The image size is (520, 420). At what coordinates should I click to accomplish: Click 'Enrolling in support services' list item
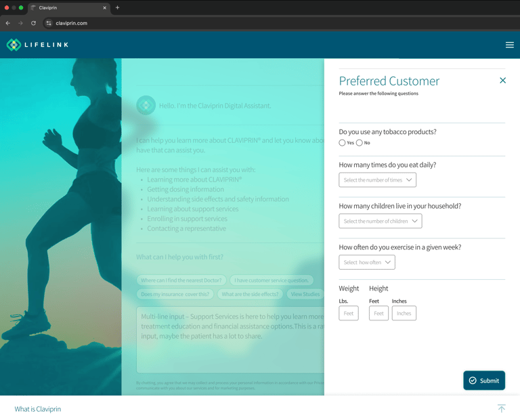(x=187, y=219)
